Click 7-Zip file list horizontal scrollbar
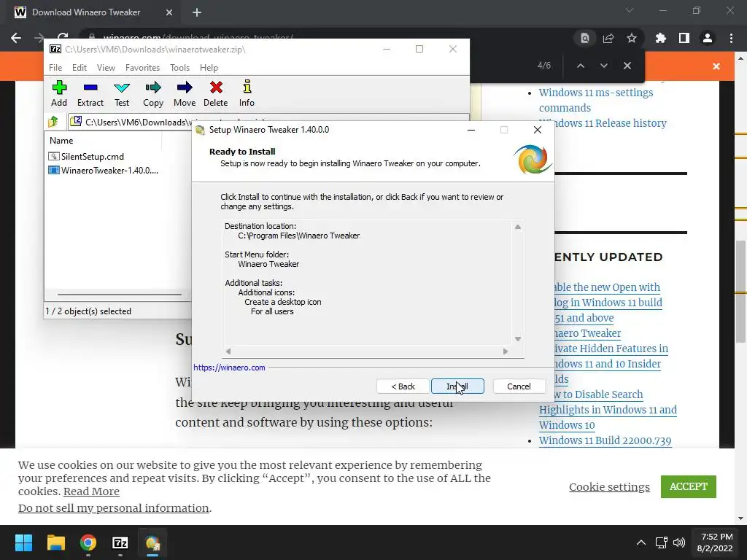 pos(119,295)
